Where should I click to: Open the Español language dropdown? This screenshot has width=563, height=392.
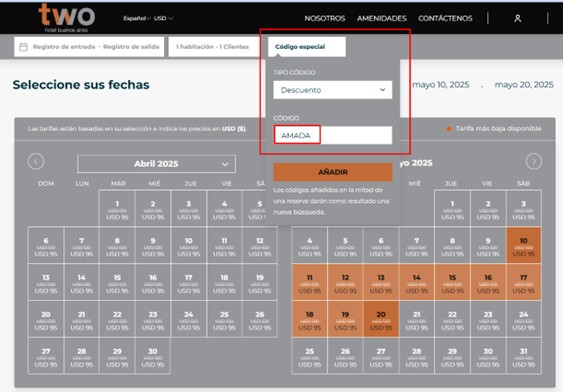pyautogui.click(x=137, y=18)
